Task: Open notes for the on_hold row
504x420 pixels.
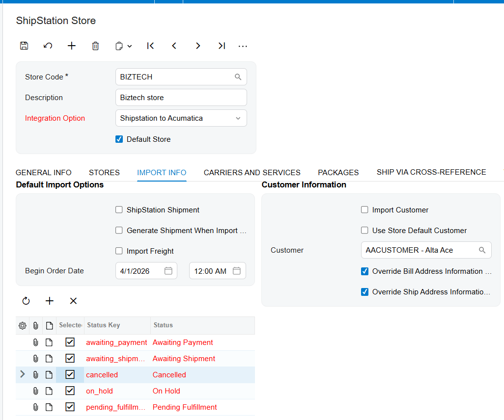Action: coord(49,391)
